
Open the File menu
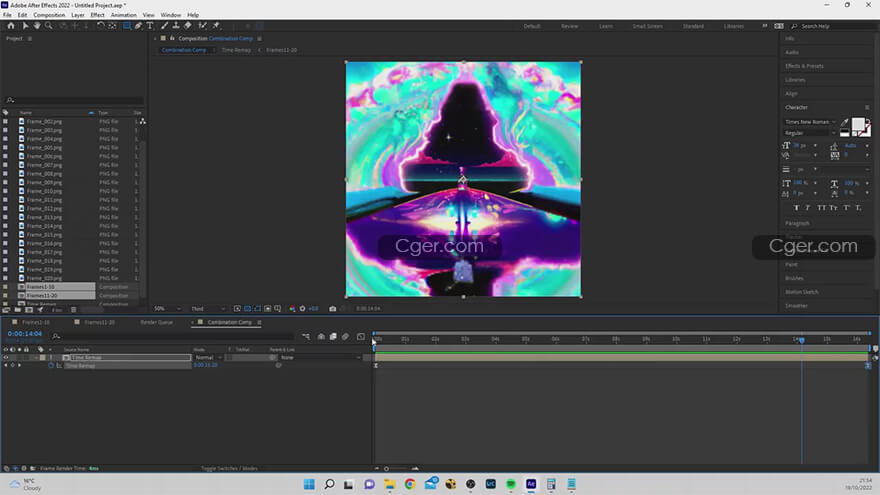point(7,15)
